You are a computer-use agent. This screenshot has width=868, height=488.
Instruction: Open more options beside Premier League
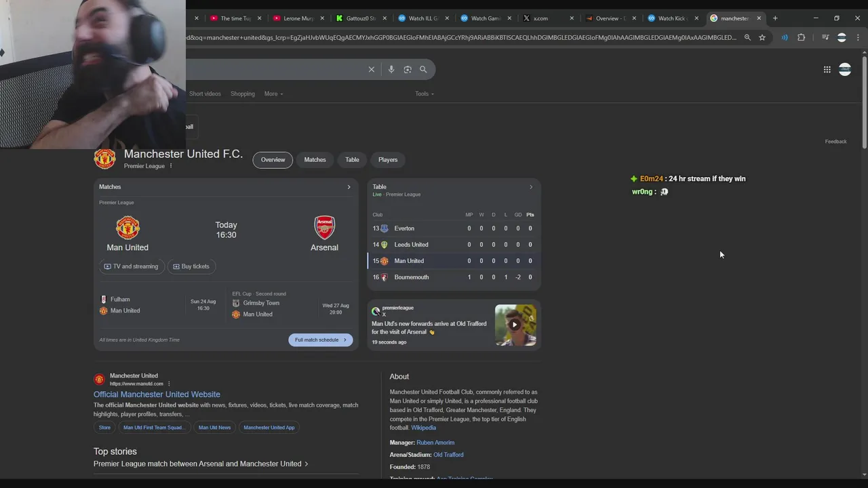click(171, 166)
